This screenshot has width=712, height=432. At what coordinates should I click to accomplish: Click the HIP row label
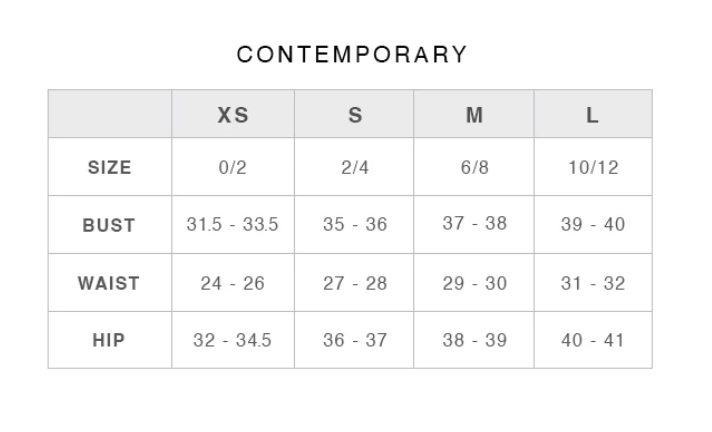(109, 340)
